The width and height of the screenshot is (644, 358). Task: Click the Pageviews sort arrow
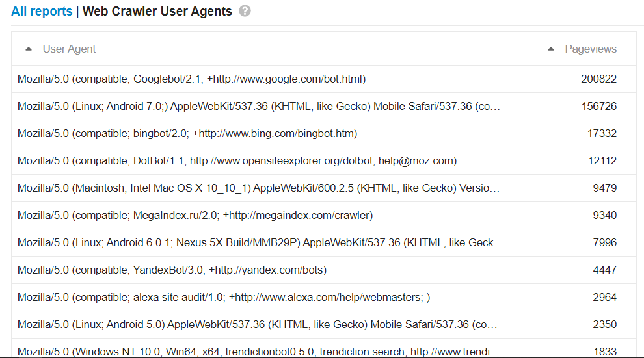click(551, 49)
